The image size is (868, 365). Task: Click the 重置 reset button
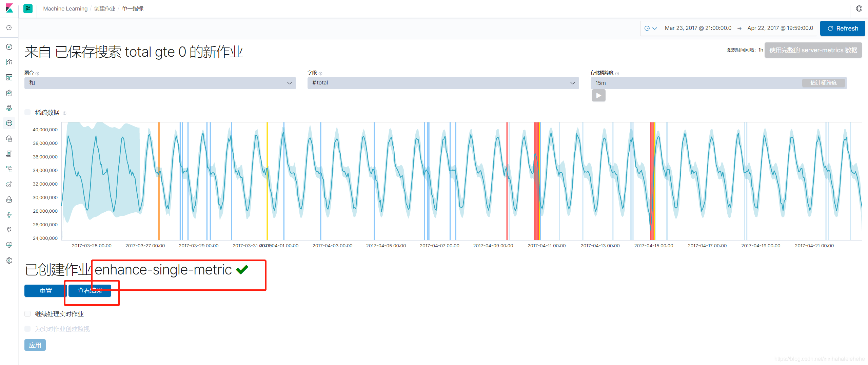(46, 291)
